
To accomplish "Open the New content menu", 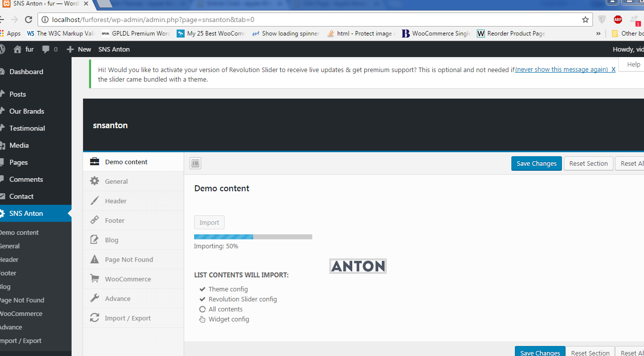I will (x=79, y=49).
